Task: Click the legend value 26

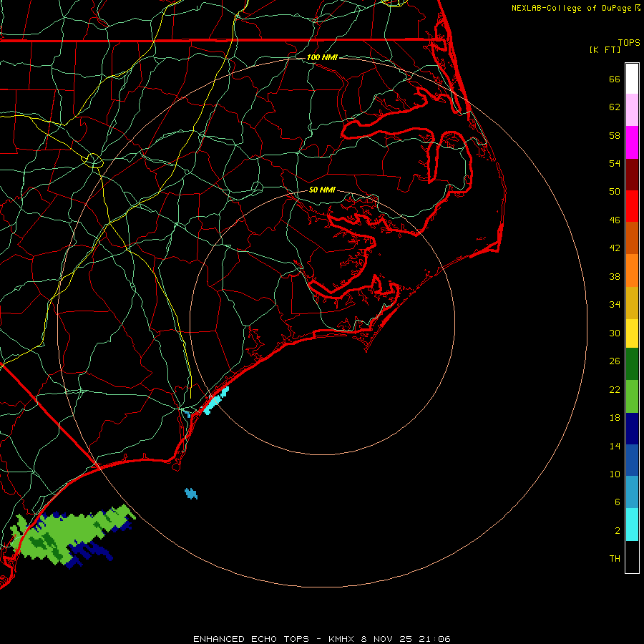Action: click(615, 361)
